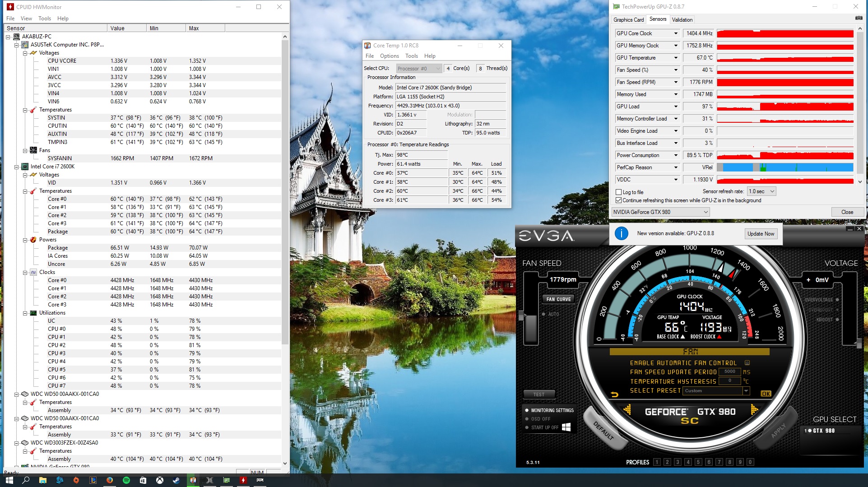
Task: Open the Select Preset dropdown in EVGA
Action: (x=746, y=391)
